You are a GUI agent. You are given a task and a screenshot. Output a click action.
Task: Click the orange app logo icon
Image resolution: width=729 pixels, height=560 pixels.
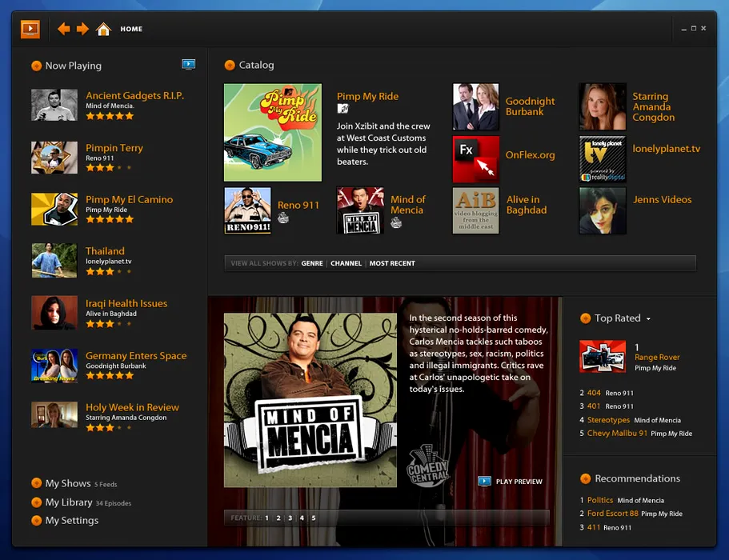pos(30,29)
